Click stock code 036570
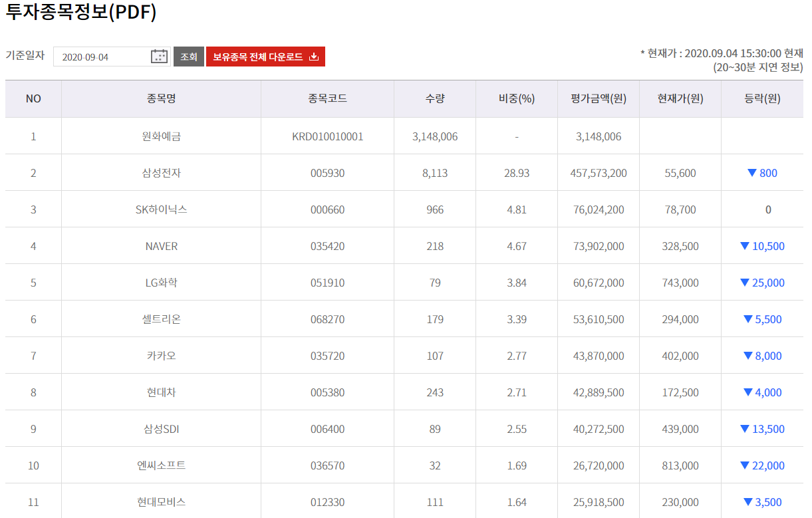 pyautogui.click(x=327, y=465)
